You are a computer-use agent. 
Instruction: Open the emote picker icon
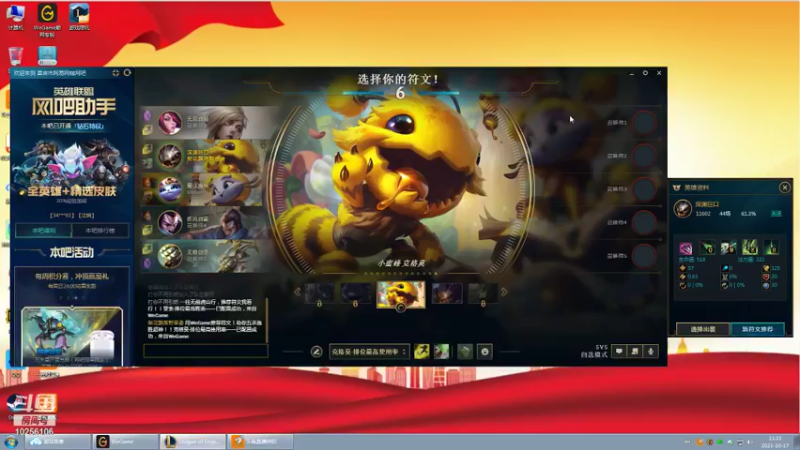point(485,352)
